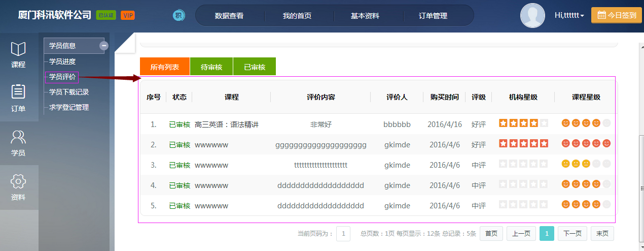Click the VIP badge
Image resolution: width=644 pixels, height=251 pixels.
coord(128,15)
